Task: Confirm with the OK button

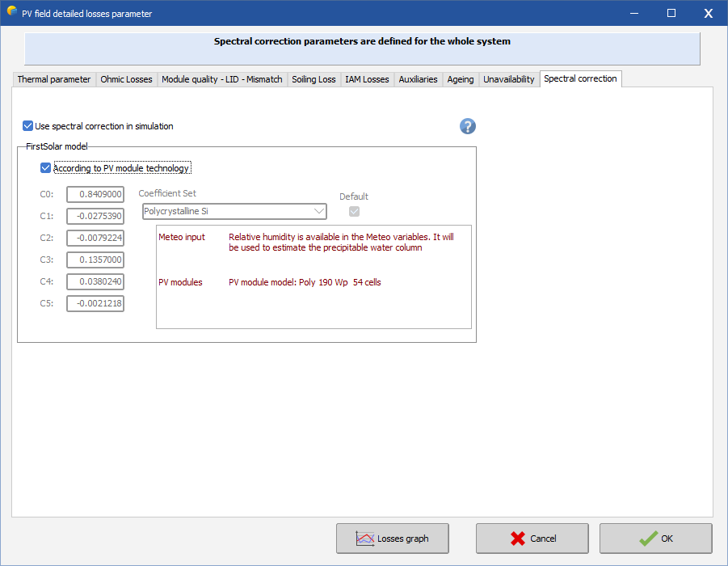Action: 655,539
